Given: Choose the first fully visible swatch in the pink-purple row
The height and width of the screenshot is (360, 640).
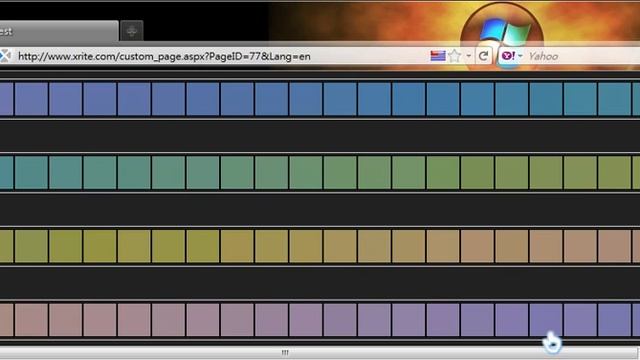Looking at the screenshot, I should (x=31, y=320).
